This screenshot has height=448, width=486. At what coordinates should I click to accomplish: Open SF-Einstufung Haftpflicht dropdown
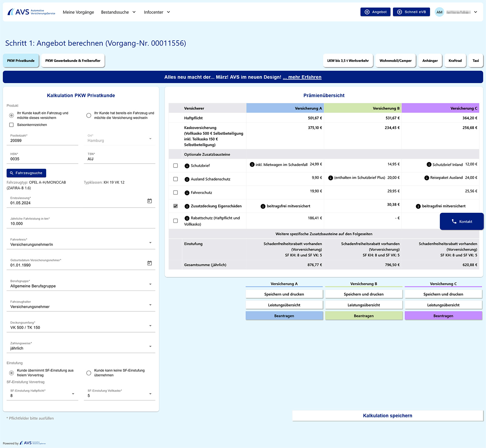[x=43, y=394]
